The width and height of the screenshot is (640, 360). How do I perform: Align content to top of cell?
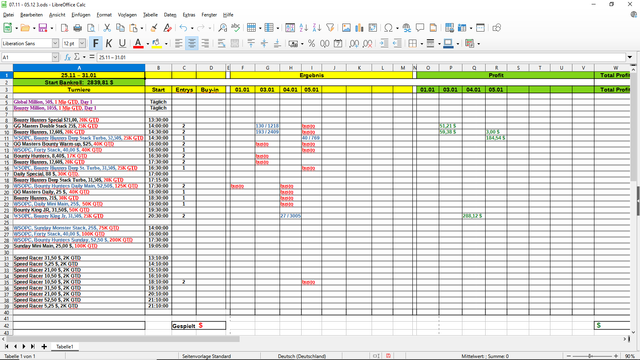(251, 43)
